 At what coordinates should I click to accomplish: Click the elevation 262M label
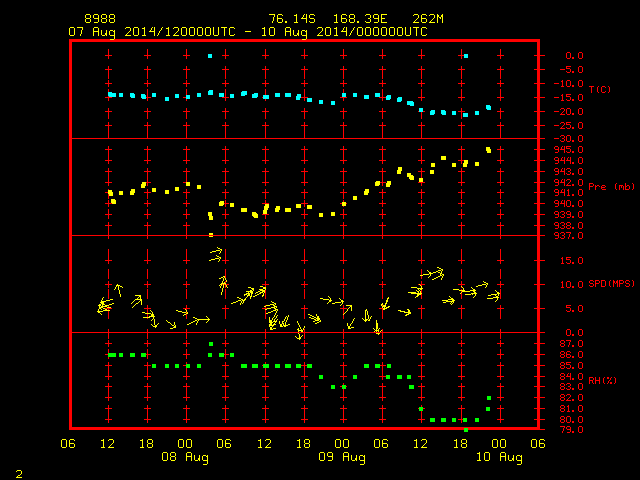click(428, 19)
